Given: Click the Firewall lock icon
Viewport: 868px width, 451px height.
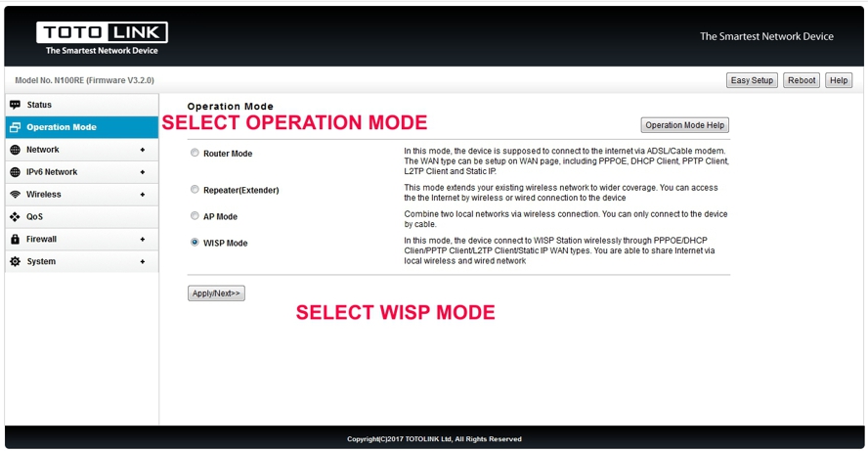Looking at the screenshot, I should pyautogui.click(x=15, y=240).
